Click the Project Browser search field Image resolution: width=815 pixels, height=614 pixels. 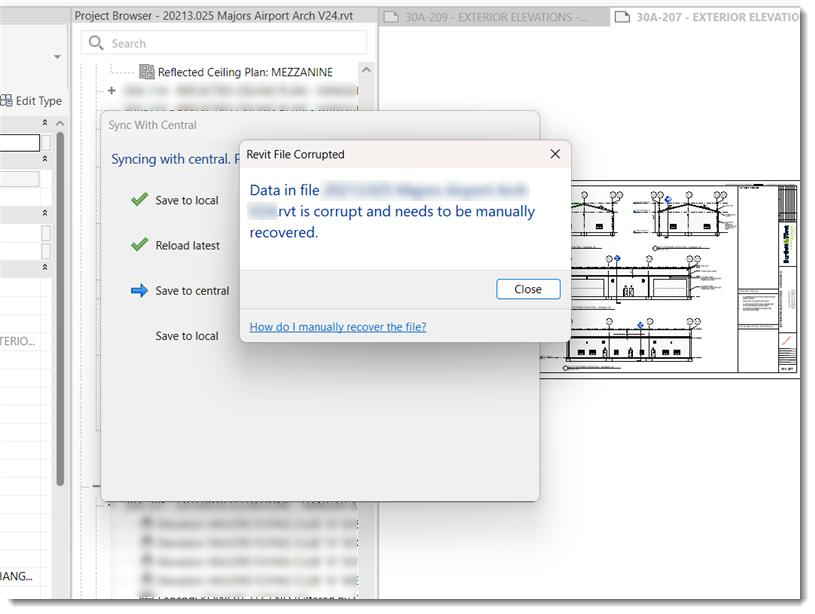[224, 43]
